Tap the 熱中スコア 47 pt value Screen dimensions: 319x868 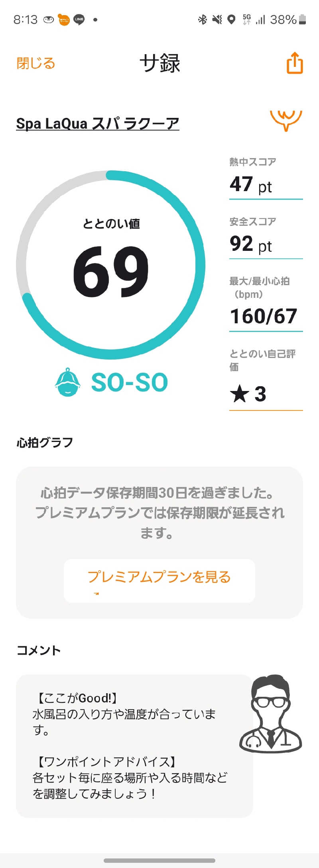[251, 184]
